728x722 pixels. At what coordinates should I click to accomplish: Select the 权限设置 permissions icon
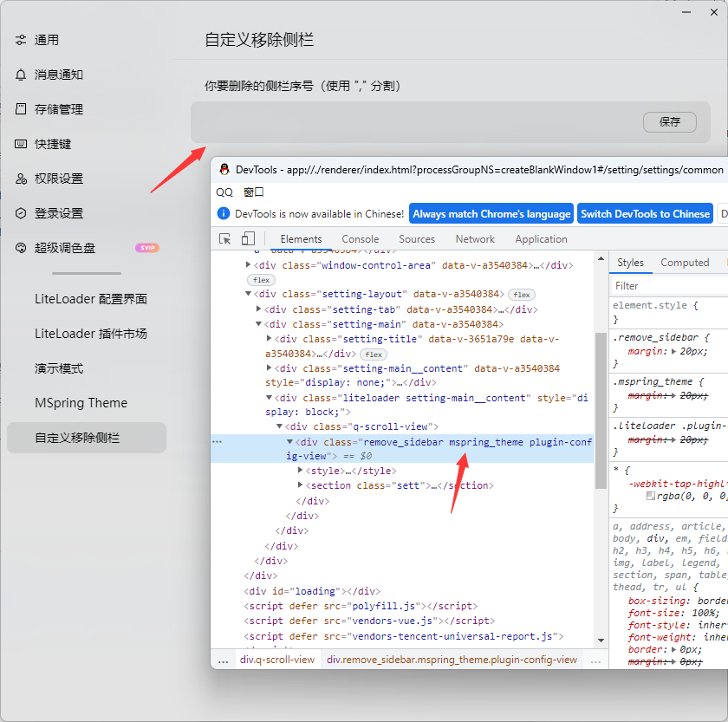[21, 179]
